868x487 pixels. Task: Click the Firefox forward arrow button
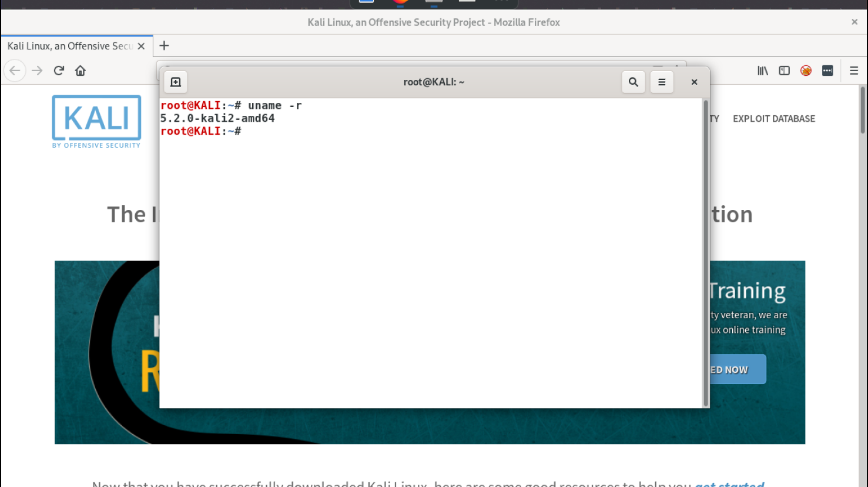point(37,71)
